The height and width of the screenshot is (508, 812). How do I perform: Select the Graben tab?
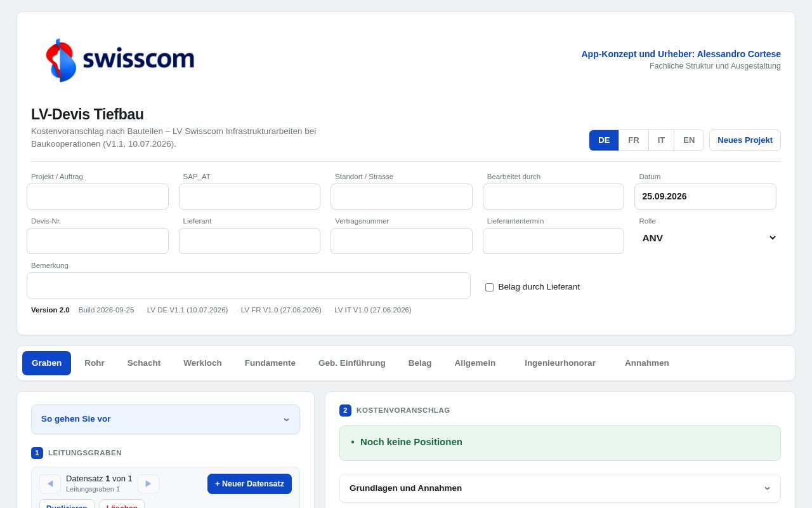tap(46, 363)
